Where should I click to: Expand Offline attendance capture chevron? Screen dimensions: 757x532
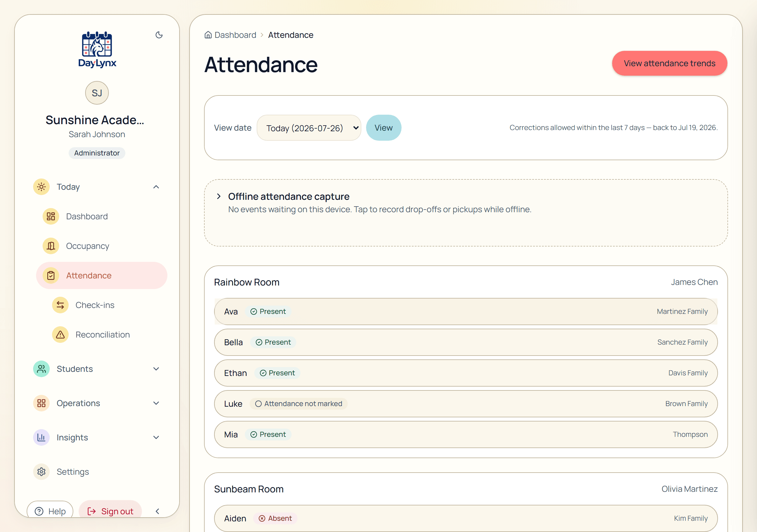(x=219, y=197)
